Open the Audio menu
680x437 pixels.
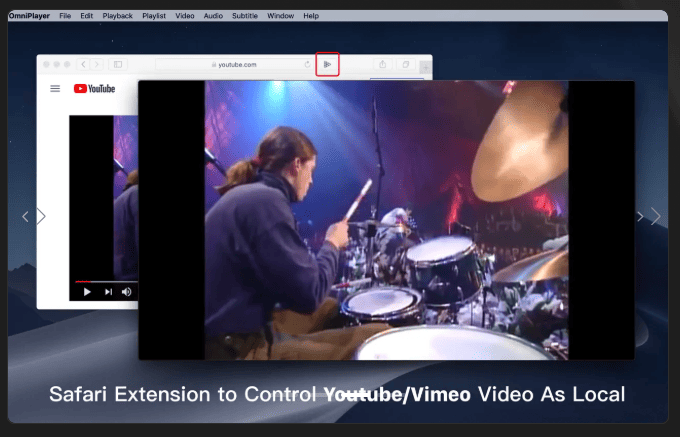point(213,16)
